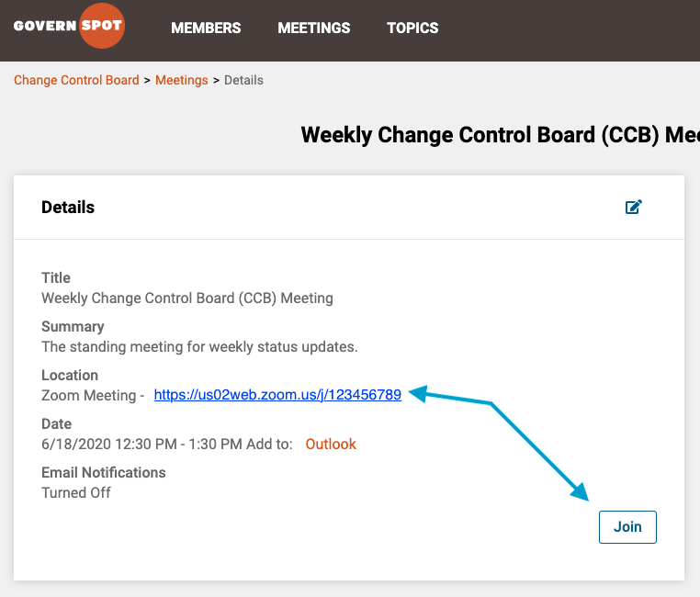
Task: Click the Join button
Action: [627, 527]
